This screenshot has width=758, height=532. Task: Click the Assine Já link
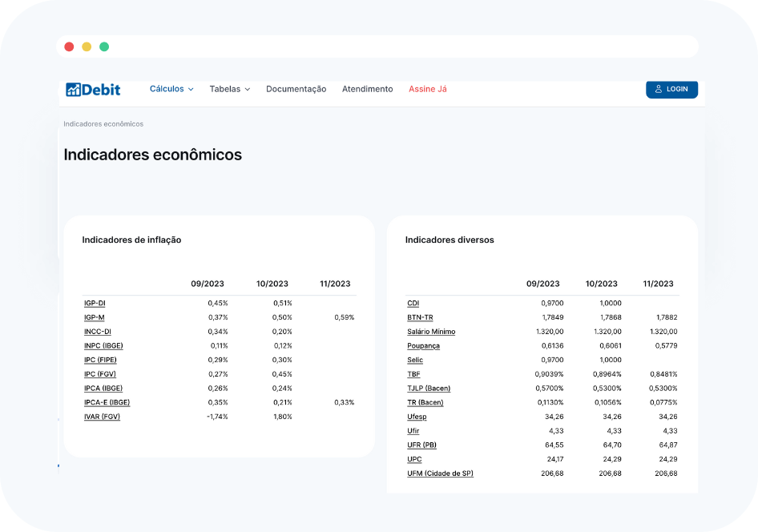(428, 89)
